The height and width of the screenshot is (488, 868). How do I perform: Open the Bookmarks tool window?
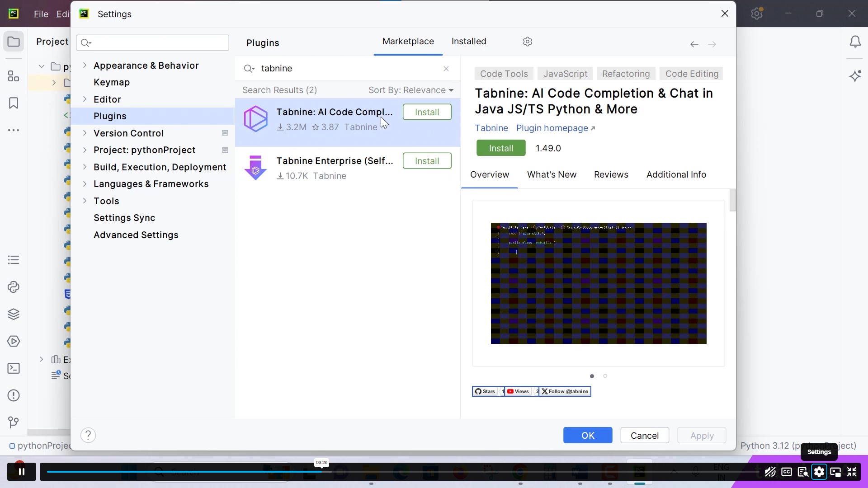pyautogui.click(x=14, y=103)
